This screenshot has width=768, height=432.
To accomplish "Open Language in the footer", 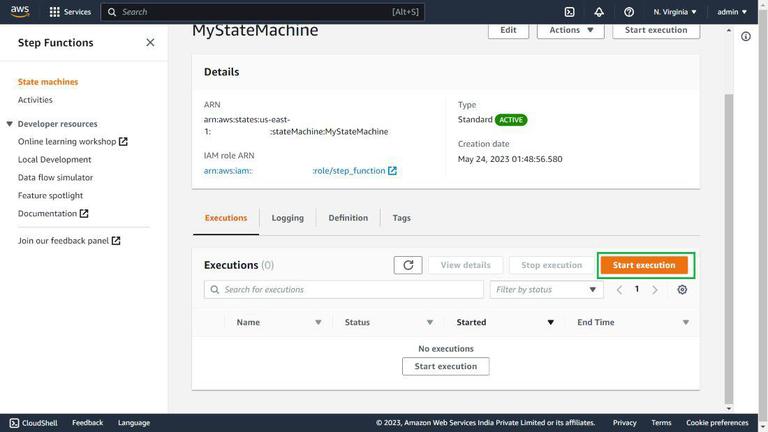I will point(134,423).
